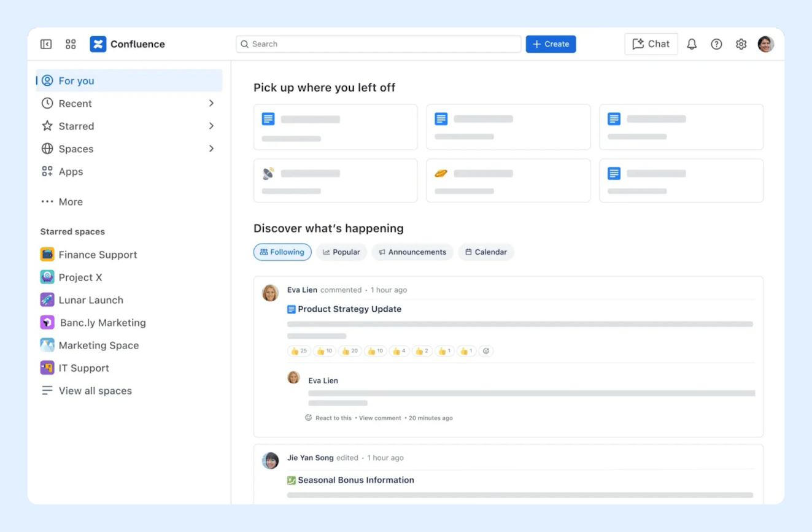Expand the Recent section chevron
Viewport: 812px width, 532px height.
coord(211,103)
